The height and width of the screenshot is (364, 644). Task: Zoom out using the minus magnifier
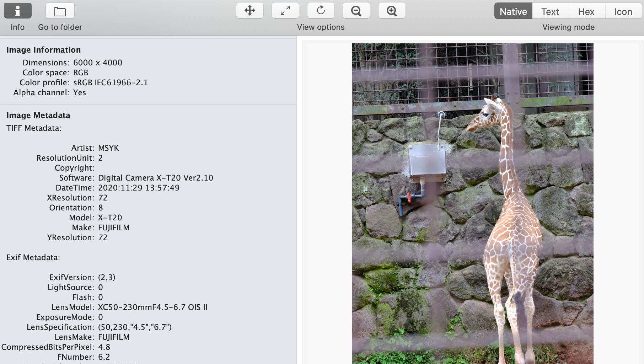click(356, 10)
